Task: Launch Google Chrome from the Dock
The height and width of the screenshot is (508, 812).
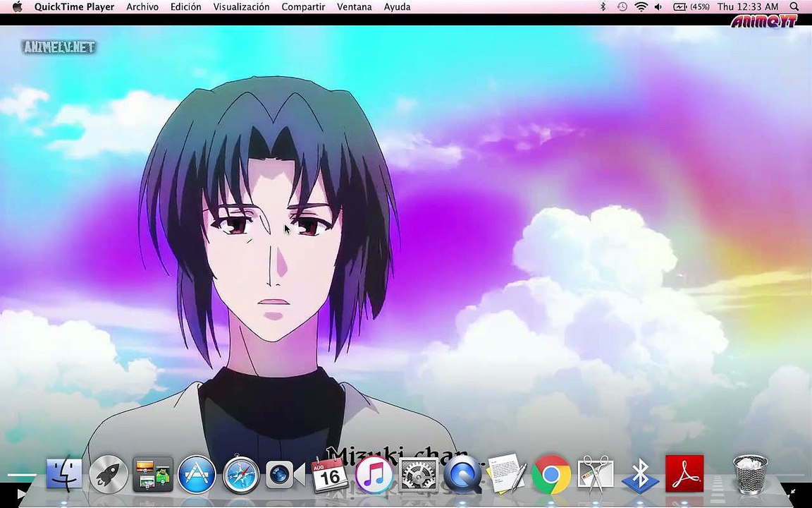Action: click(551, 474)
